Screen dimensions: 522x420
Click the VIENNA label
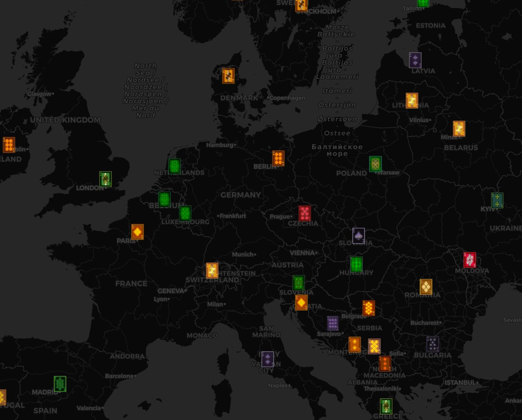pyautogui.click(x=302, y=253)
